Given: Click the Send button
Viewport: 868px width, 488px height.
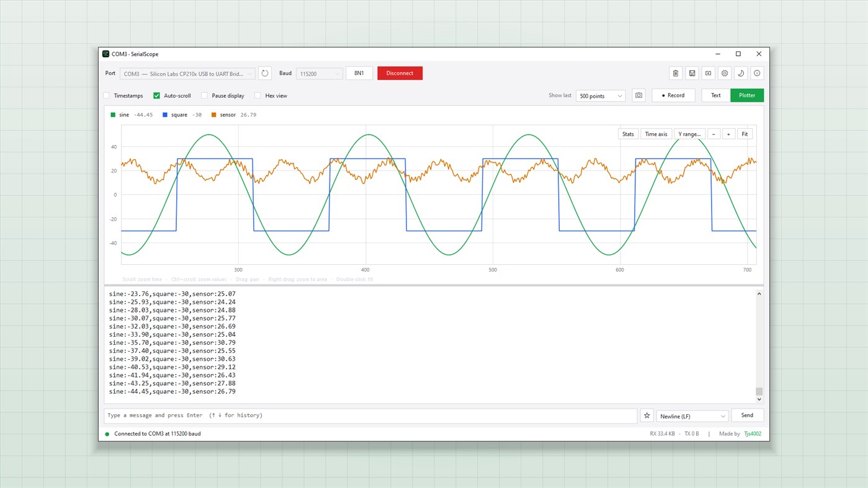Looking at the screenshot, I should point(747,415).
